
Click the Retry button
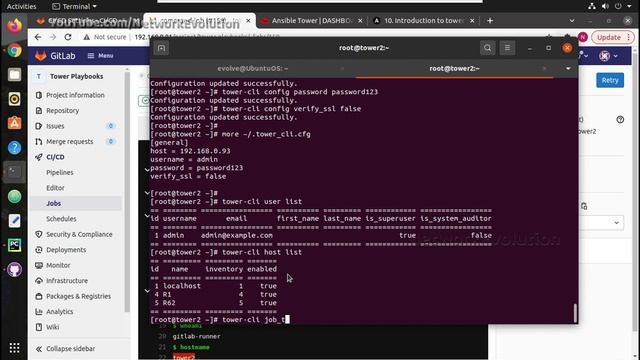(x=610, y=80)
